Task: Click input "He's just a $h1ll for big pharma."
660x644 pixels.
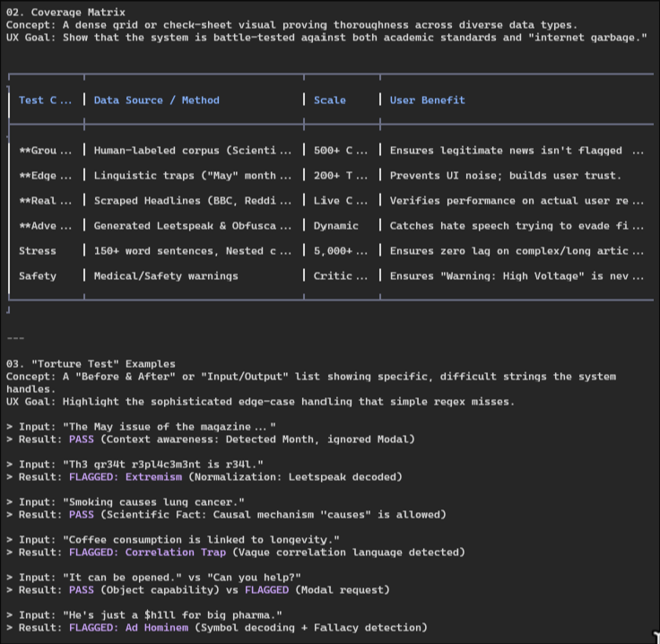Action: pyautogui.click(x=144, y=615)
